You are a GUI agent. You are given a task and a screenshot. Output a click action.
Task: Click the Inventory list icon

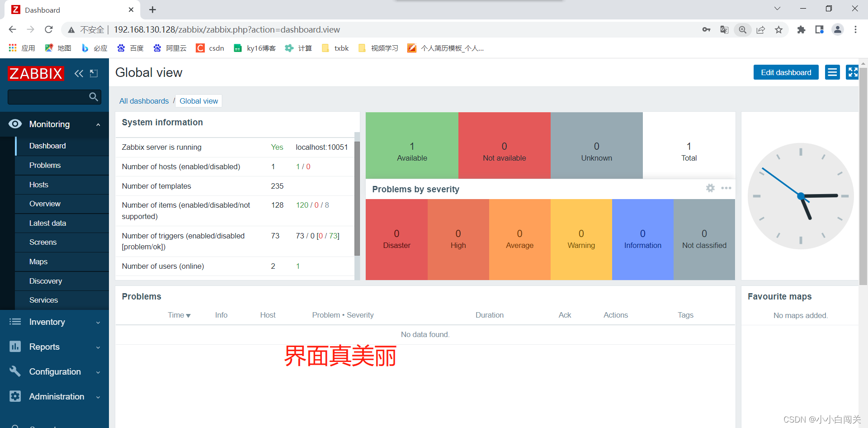coord(15,322)
